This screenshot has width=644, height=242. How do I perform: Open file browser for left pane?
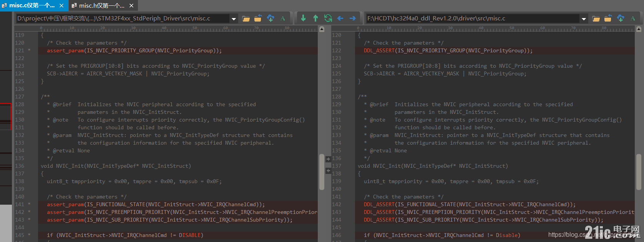tap(246, 18)
